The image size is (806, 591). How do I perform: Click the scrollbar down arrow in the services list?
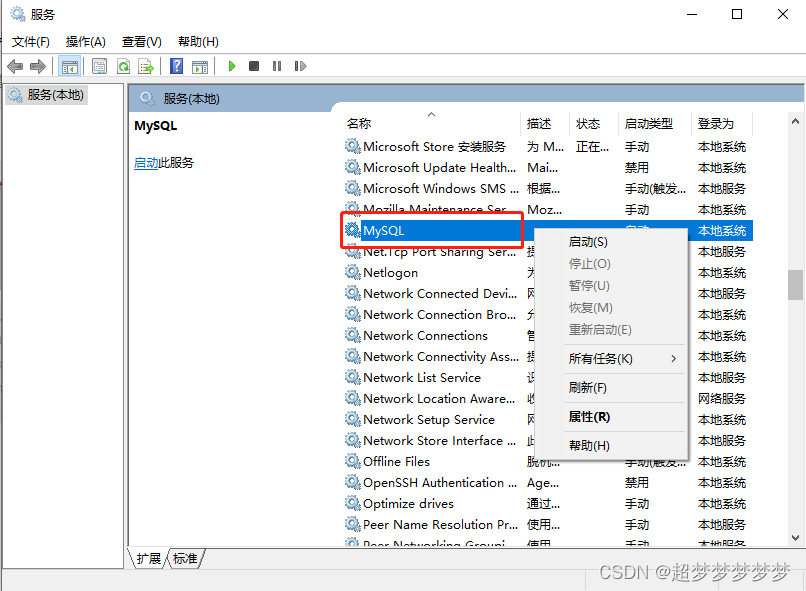[795, 538]
